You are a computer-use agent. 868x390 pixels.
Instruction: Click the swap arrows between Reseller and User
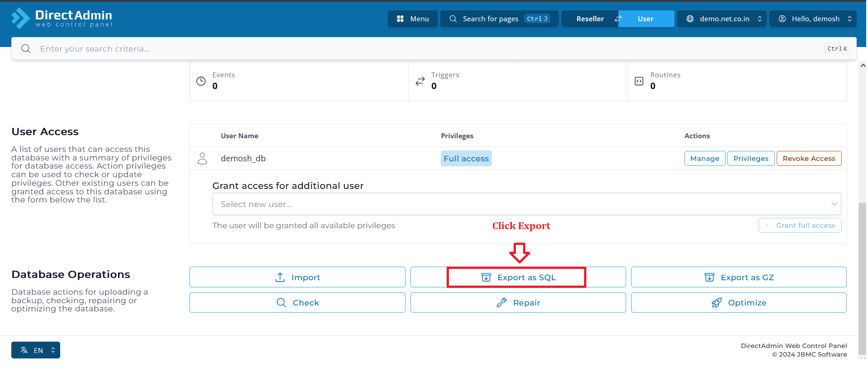point(618,19)
